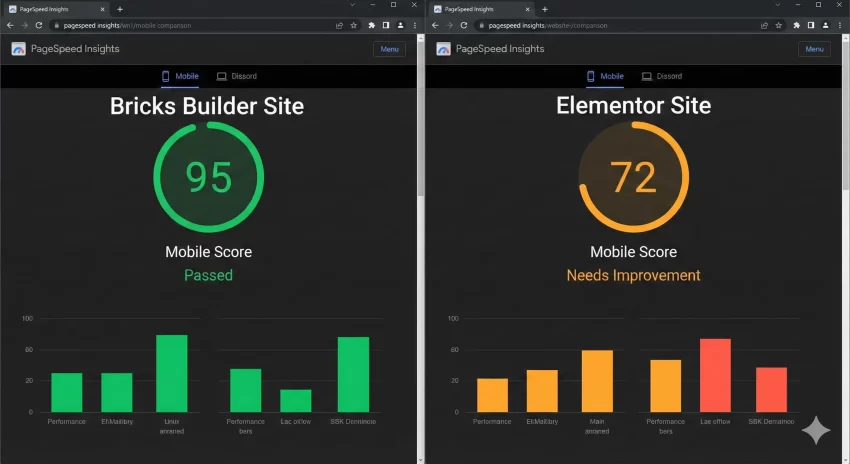
Task: Go back in the left browser window
Action: pos(10,25)
